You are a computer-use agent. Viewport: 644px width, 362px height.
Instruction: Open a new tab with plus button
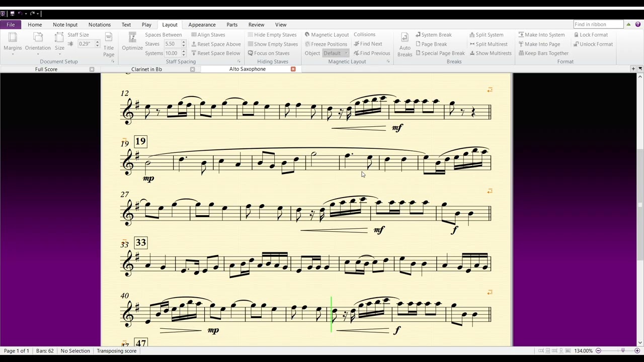point(633,68)
